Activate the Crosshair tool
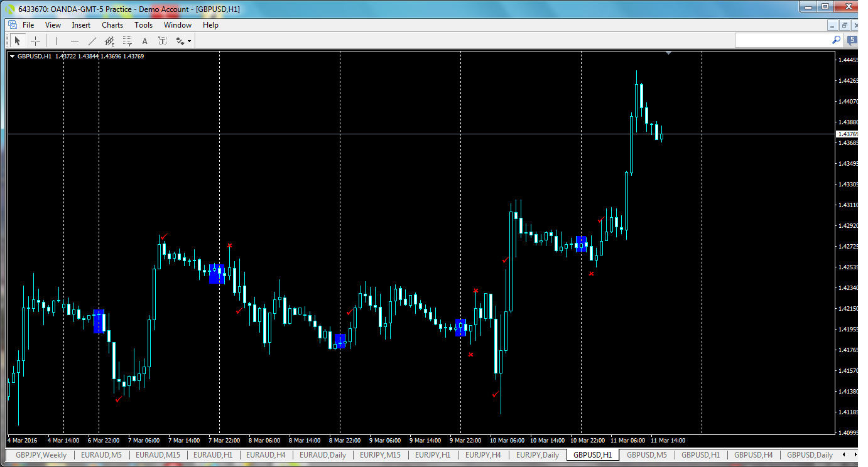The width and height of the screenshot is (868, 467). point(36,41)
